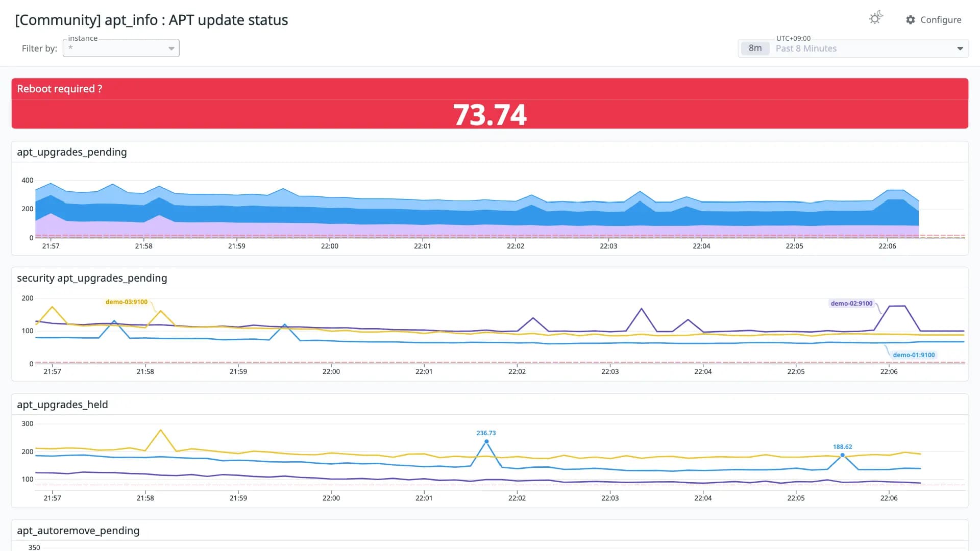
Task: Click the Reboot required value 73.74
Action: pos(489,115)
